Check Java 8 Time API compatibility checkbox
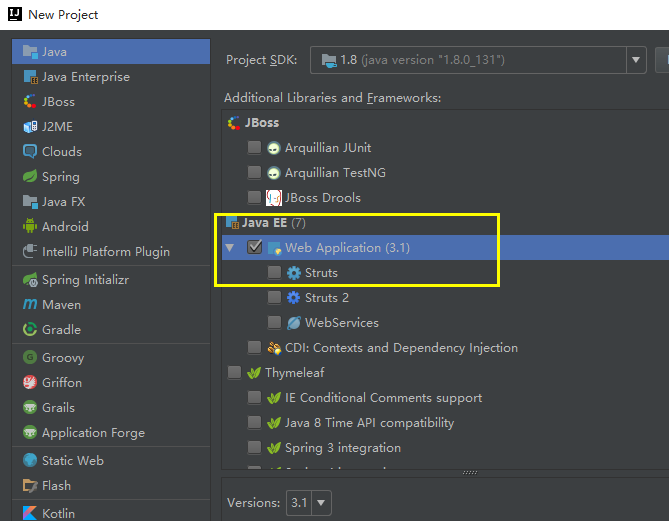Viewport: 669px width, 521px height. (x=254, y=422)
